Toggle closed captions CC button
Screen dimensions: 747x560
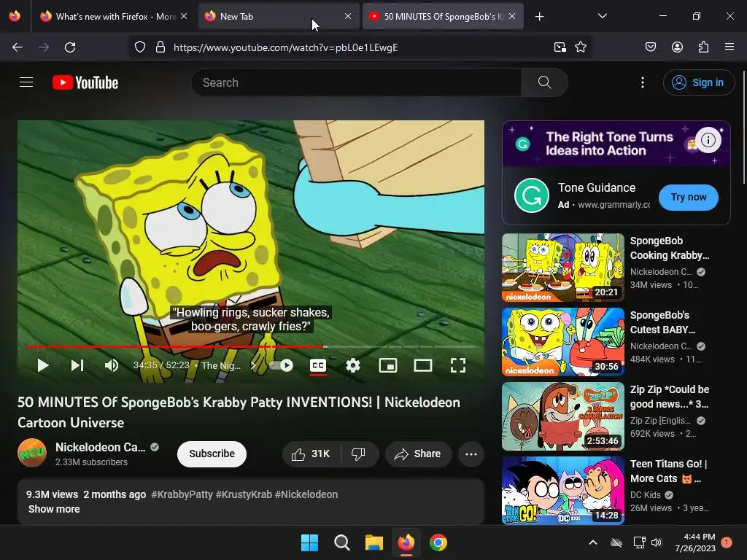point(318,365)
